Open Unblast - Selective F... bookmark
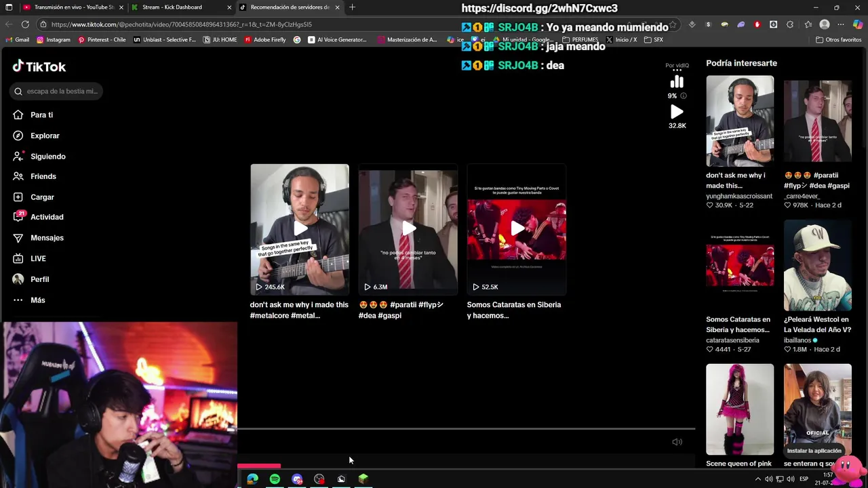Image resolution: width=868 pixels, height=488 pixels. pos(165,40)
